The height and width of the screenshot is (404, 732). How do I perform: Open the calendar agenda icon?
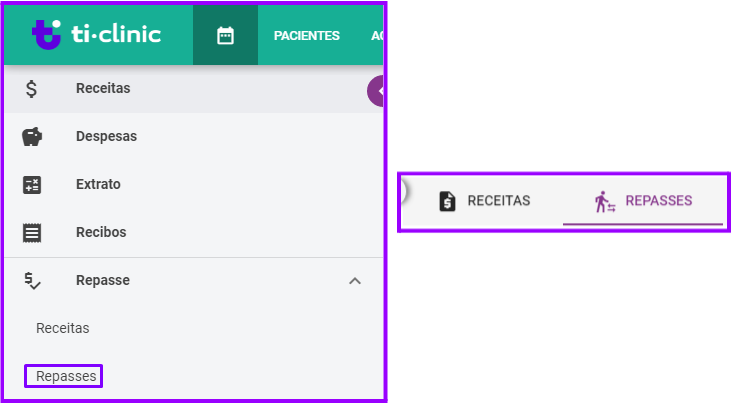[x=225, y=36]
